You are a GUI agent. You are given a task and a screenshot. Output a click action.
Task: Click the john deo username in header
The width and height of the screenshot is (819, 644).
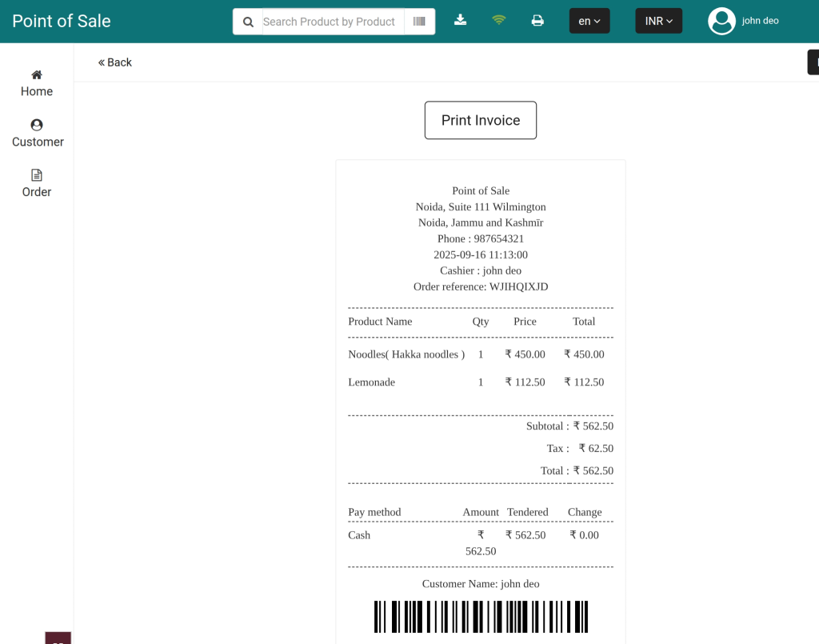[760, 21]
